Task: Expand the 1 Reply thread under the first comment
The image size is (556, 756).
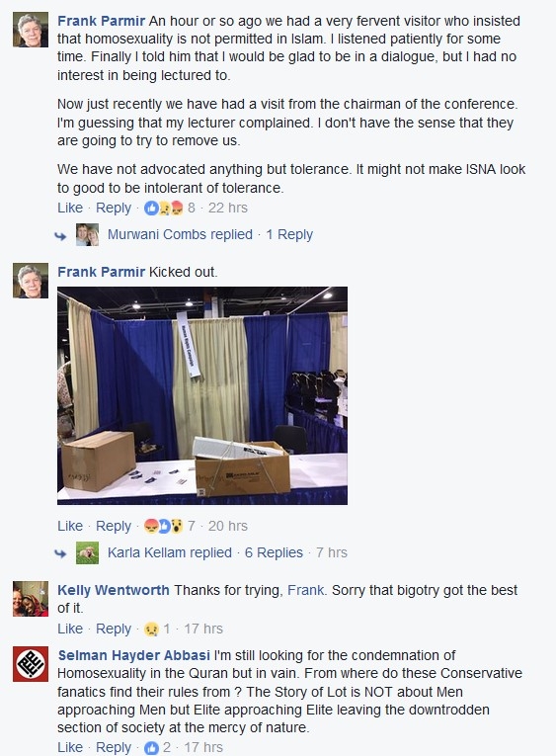Action: 289,235
